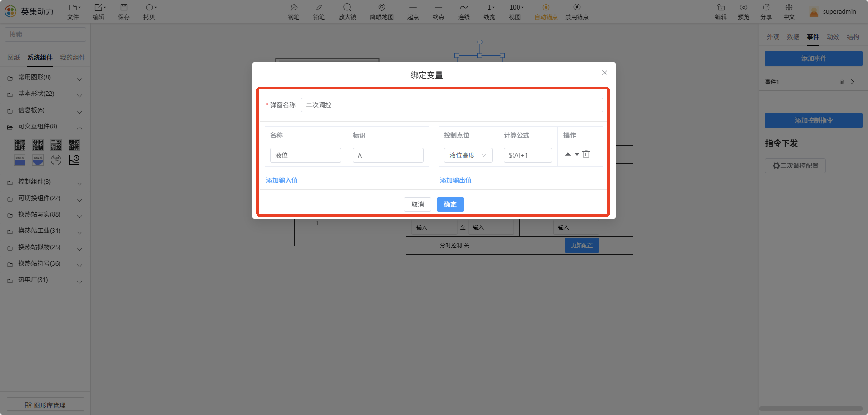Select the 群控组件 component thumbnail
Image resolution: width=868 pixels, height=415 pixels.
[74, 145]
